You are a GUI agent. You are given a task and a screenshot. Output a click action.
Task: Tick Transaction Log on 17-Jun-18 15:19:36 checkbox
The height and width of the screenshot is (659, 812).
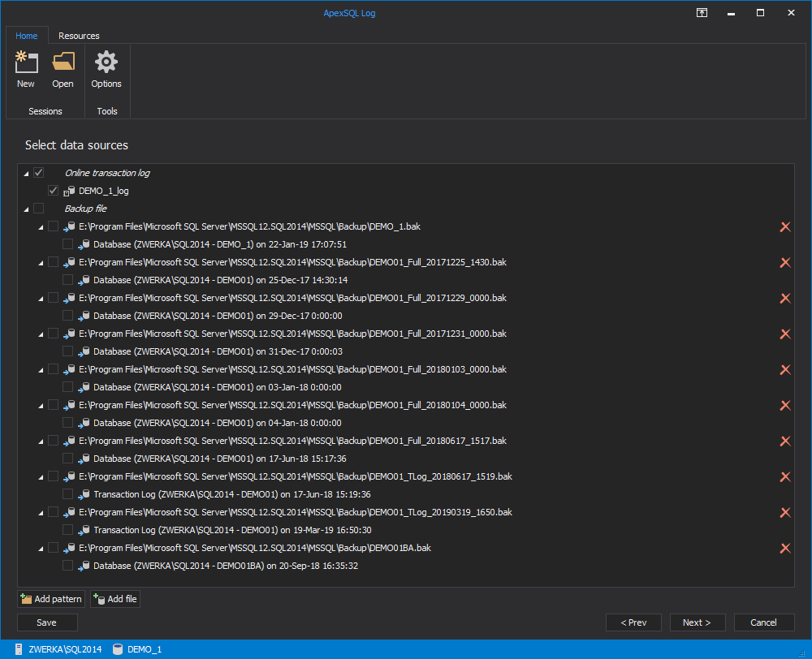tap(67, 494)
